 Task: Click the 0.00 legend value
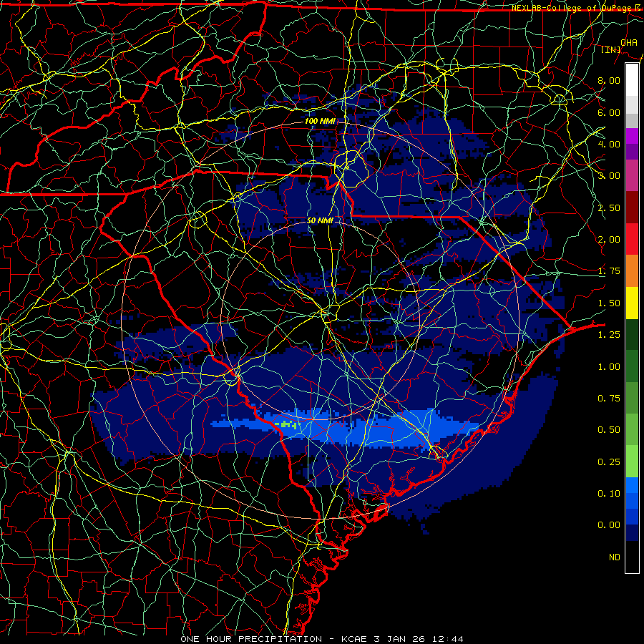(609, 525)
